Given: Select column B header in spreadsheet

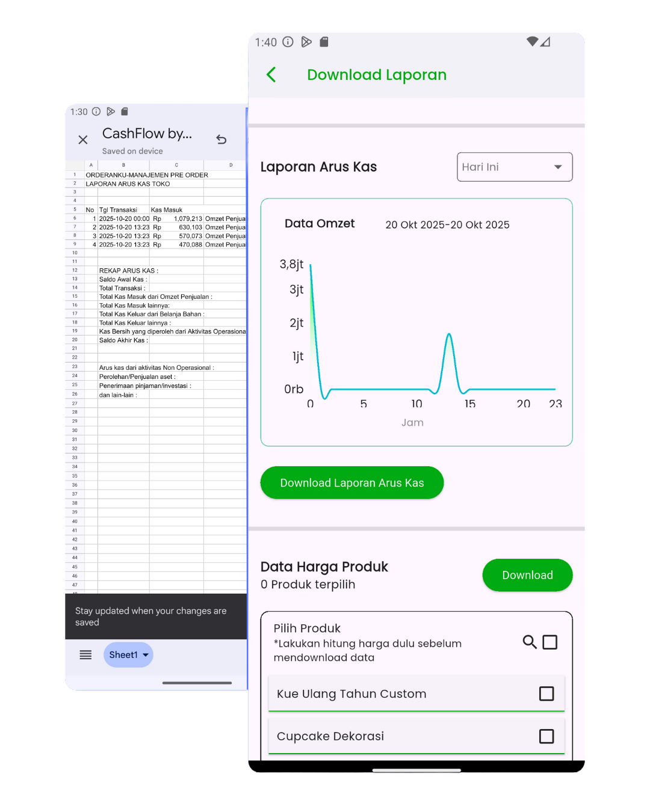Looking at the screenshot, I should click(123, 165).
